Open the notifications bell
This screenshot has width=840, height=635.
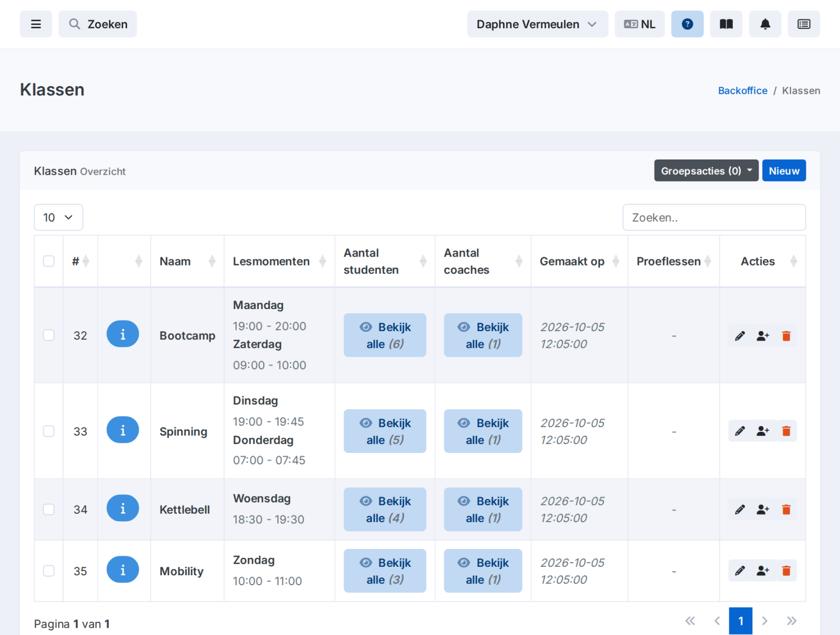765,24
